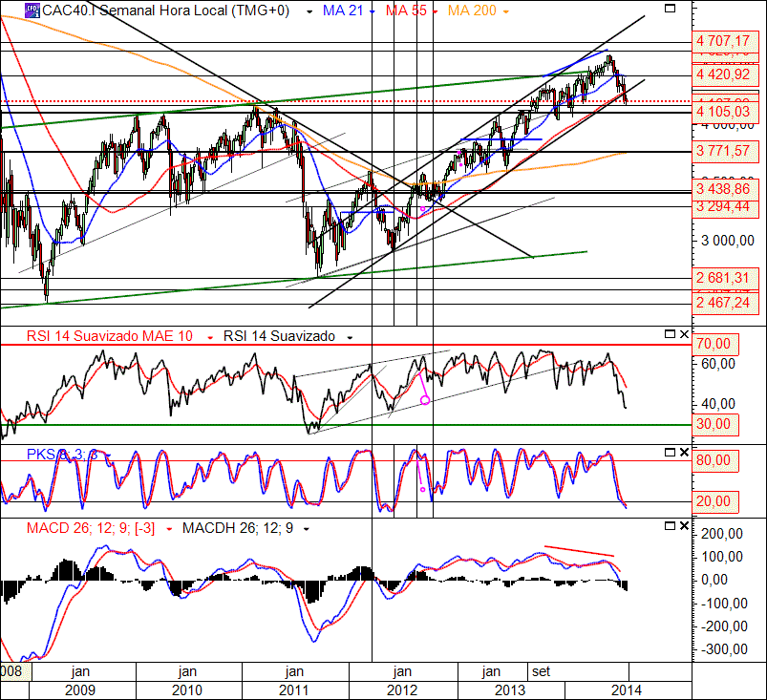Image resolution: width=767 pixels, height=700 pixels.
Task: Maximize the main price chart panel
Action: tap(671, 9)
